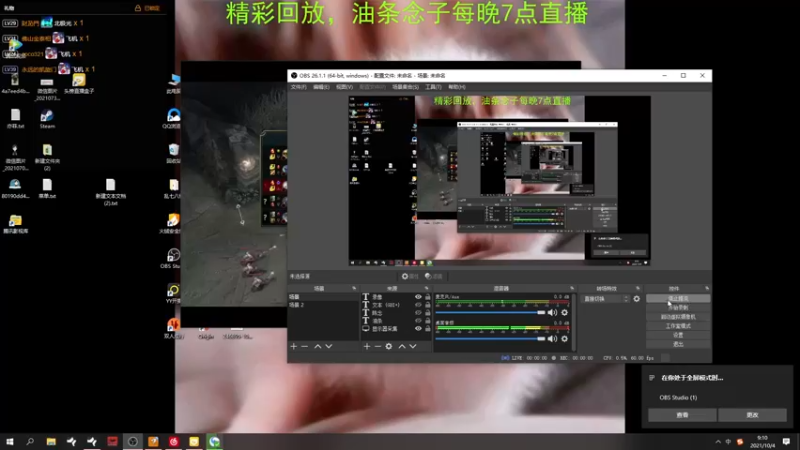Image resolution: width=800 pixels, height=450 pixels.
Task: Pop out the 混音器 dock via header icon
Action: point(572,288)
